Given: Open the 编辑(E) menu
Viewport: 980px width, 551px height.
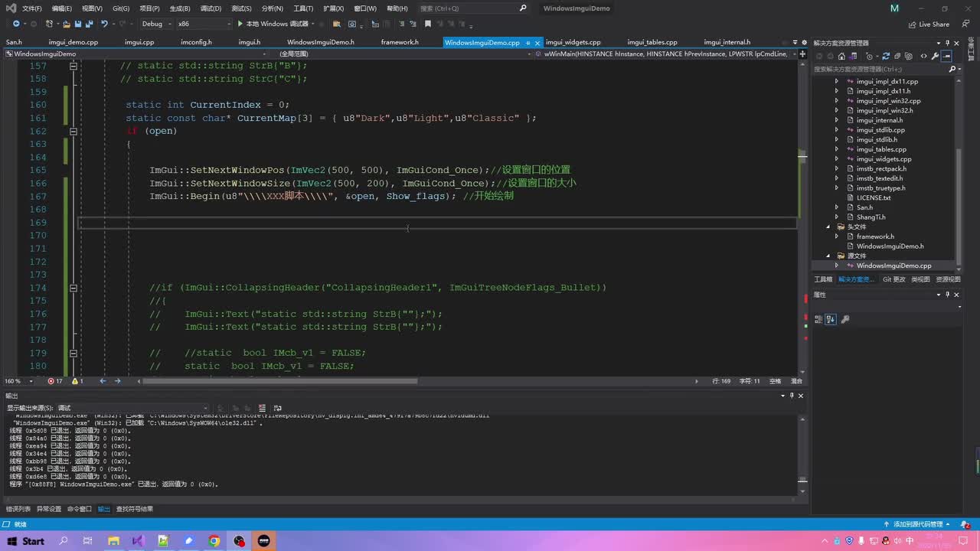Looking at the screenshot, I should pos(62,8).
